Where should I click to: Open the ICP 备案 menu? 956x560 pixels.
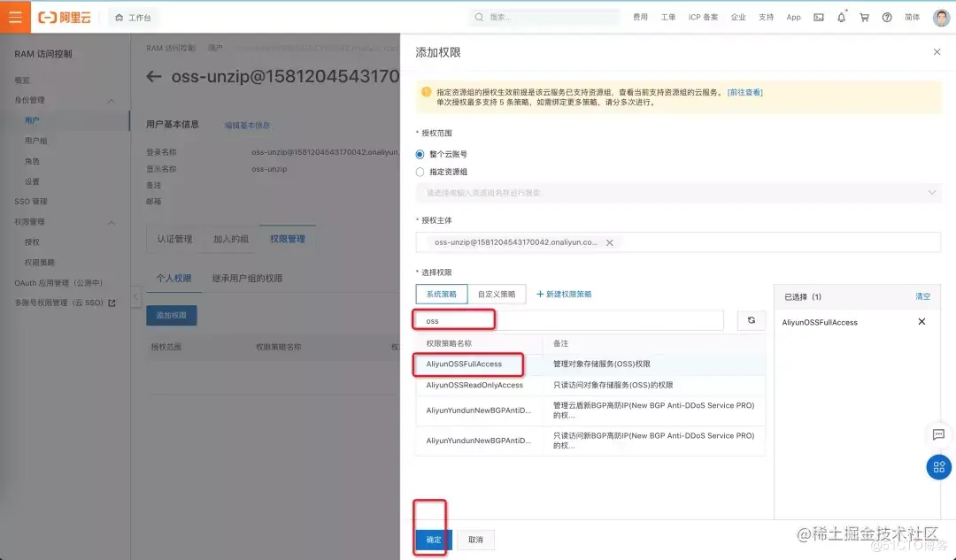(x=703, y=17)
